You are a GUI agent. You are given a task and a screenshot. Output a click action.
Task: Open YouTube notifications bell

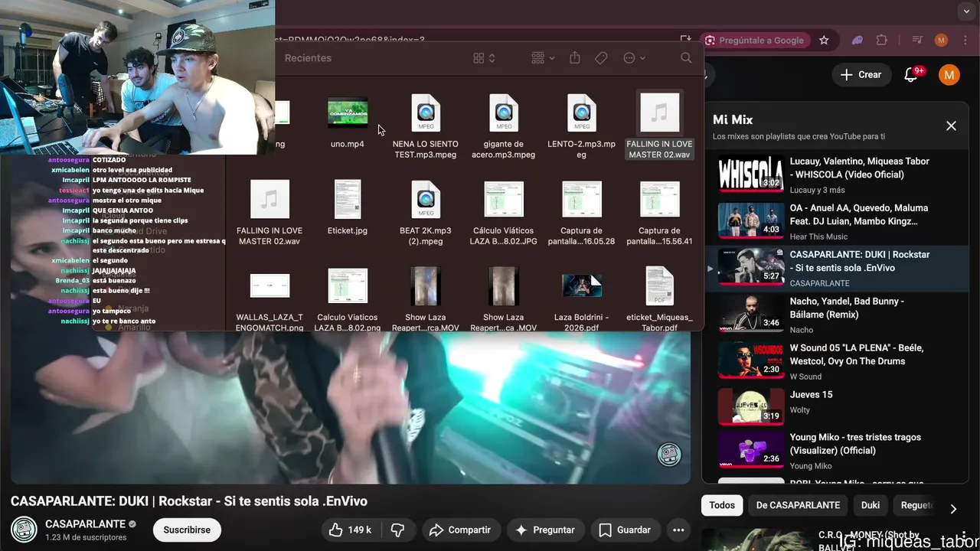911,74
